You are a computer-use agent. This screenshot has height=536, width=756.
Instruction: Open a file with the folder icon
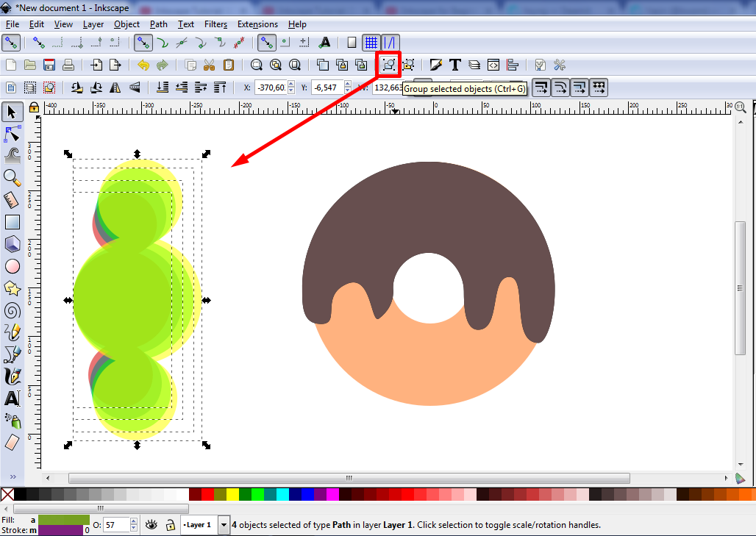(30, 65)
